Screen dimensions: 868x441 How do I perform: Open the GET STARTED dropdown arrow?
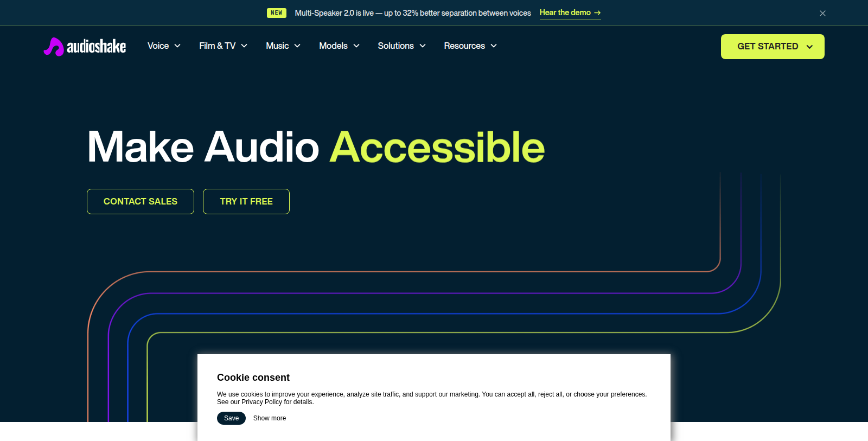pos(809,47)
